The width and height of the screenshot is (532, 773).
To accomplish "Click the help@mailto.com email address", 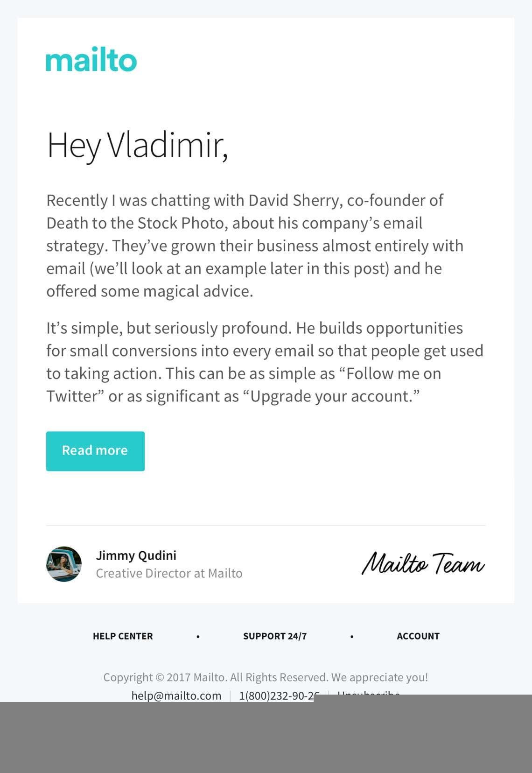I will coord(176,696).
